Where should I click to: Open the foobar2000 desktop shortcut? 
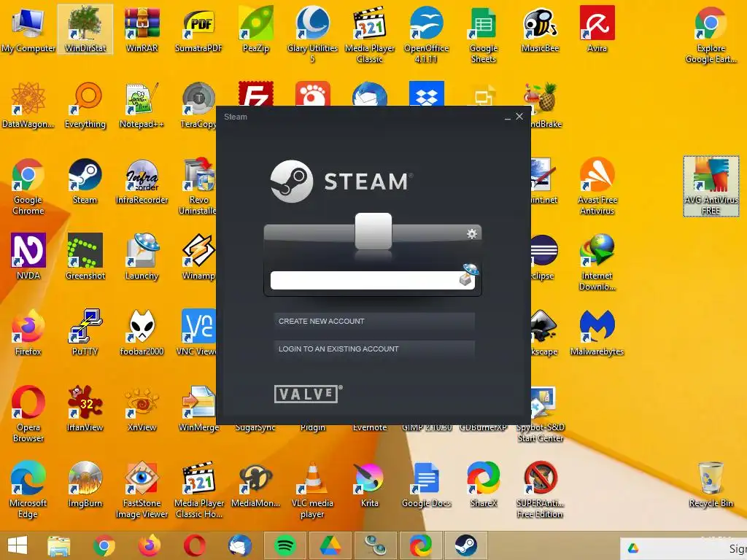142,332
